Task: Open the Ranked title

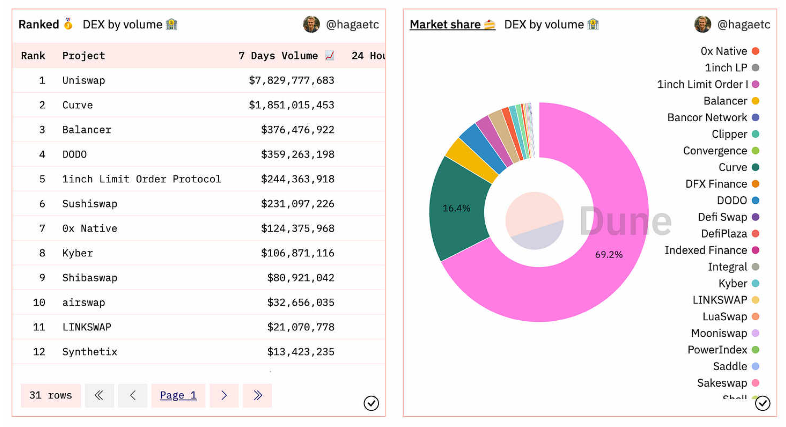Action: [x=46, y=24]
